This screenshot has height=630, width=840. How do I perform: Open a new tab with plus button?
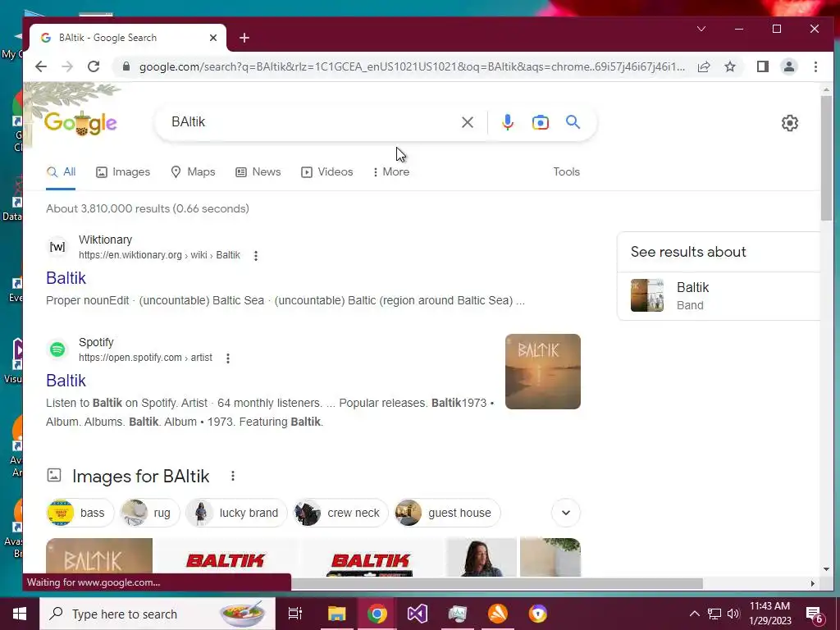point(244,38)
